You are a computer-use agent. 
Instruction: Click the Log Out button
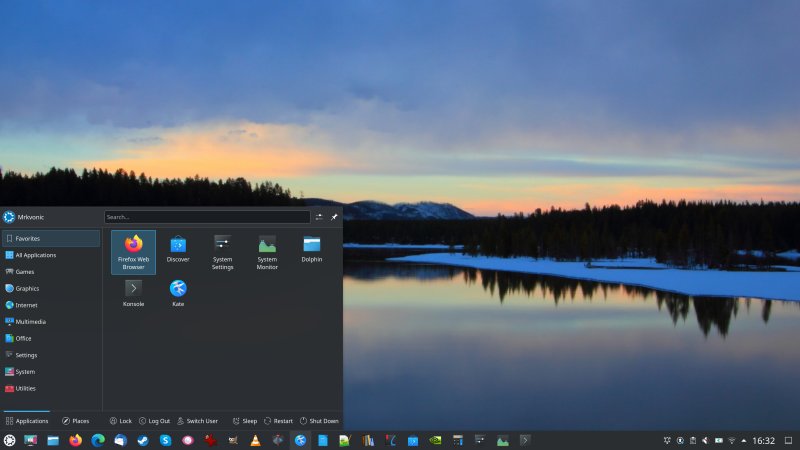(x=154, y=421)
